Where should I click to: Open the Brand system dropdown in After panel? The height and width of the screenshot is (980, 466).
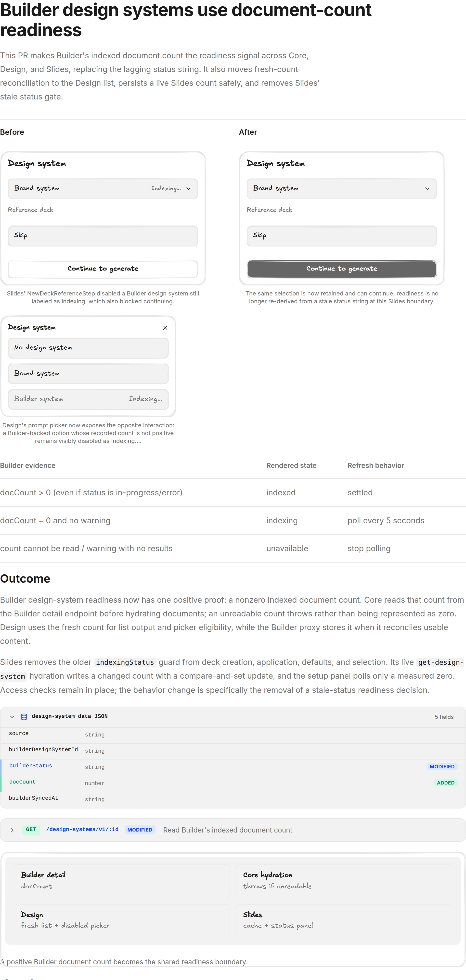(341, 189)
